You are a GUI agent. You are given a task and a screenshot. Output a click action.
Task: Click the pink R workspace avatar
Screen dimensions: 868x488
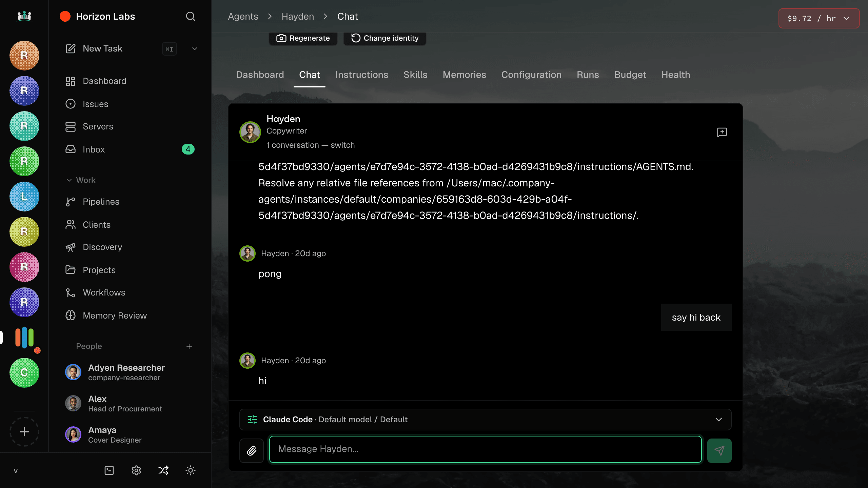[24, 267]
